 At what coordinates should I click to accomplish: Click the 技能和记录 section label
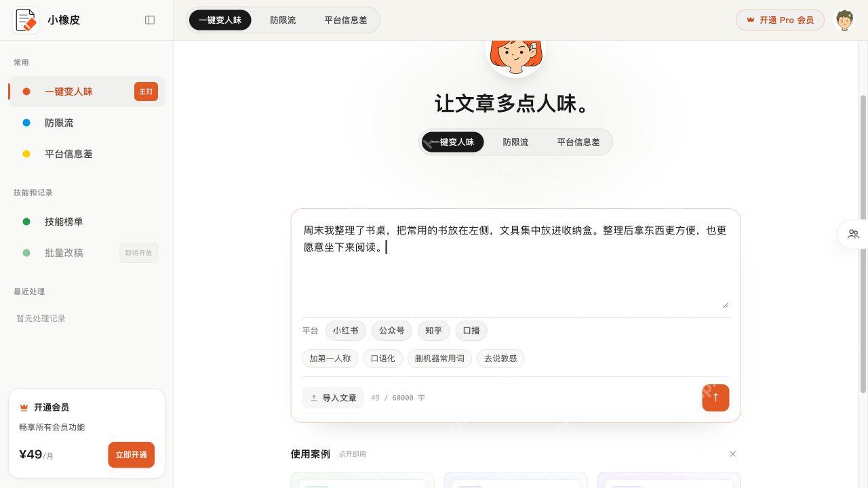click(33, 192)
